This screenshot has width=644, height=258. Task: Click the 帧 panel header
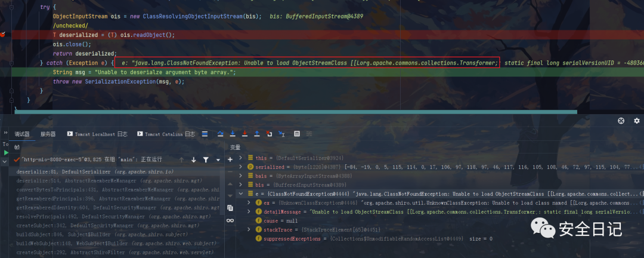pos(17,148)
